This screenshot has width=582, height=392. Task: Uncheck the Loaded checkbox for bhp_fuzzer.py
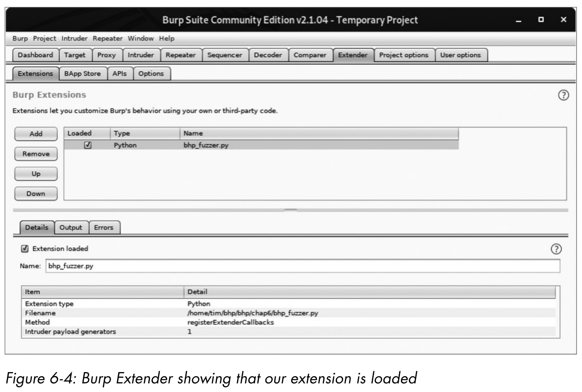pyautogui.click(x=87, y=145)
